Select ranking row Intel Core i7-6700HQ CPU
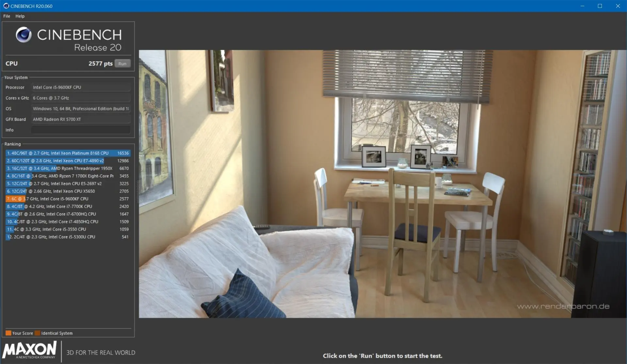Viewport: 627px width, 364px height. [68, 214]
